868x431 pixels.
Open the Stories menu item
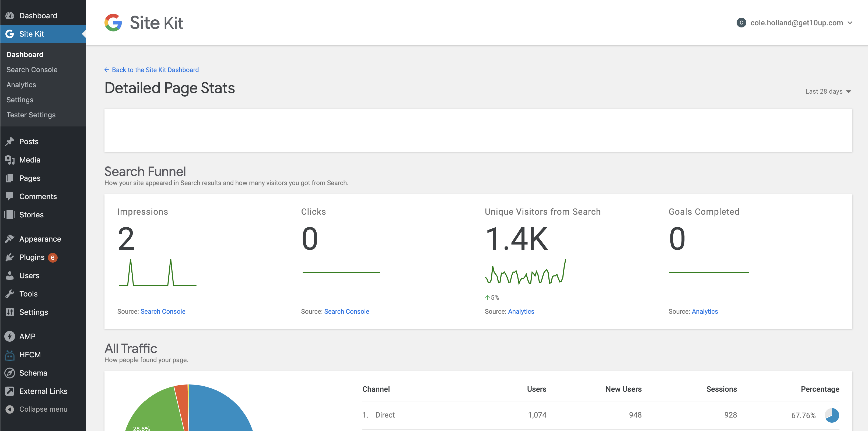[31, 214]
